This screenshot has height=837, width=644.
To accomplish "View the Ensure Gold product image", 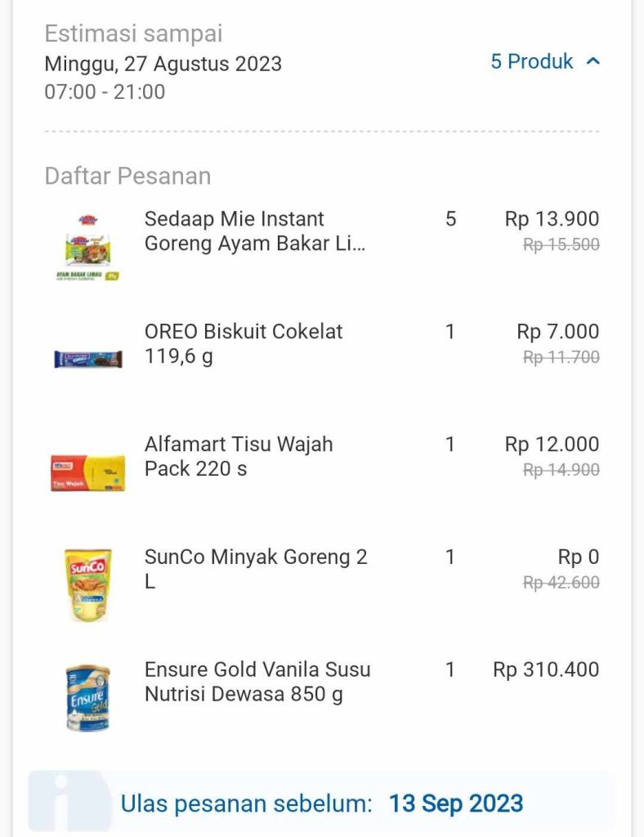I will coord(87,697).
